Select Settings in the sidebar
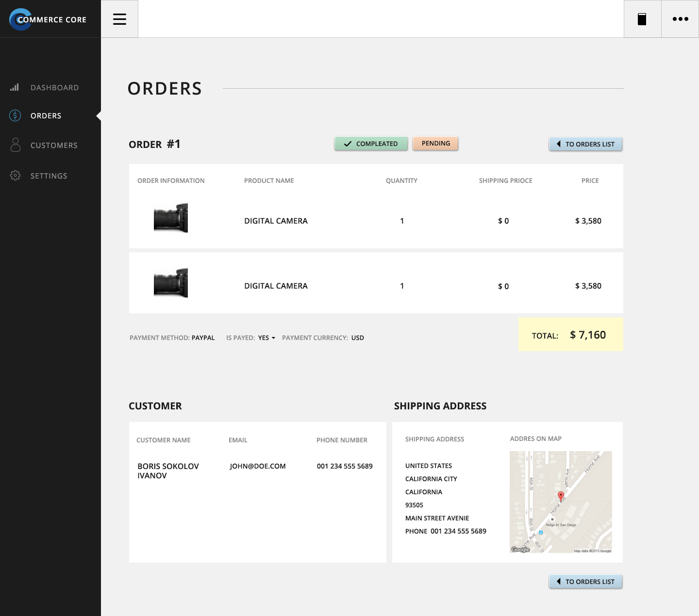Screen dimensions: 699x616 tap(49, 176)
